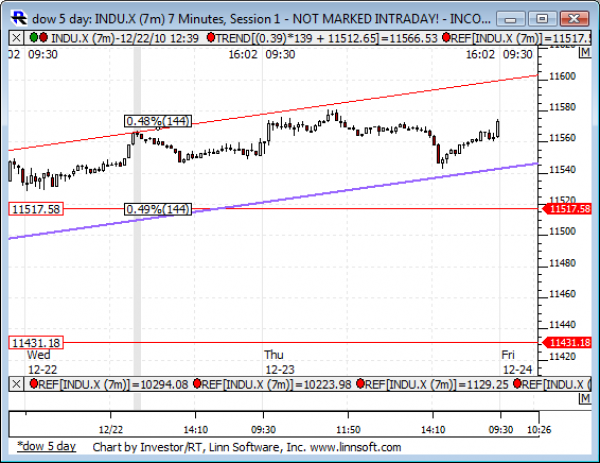Click the red TREND indicator dot
The width and height of the screenshot is (600, 463).
click(x=210, y=37)
